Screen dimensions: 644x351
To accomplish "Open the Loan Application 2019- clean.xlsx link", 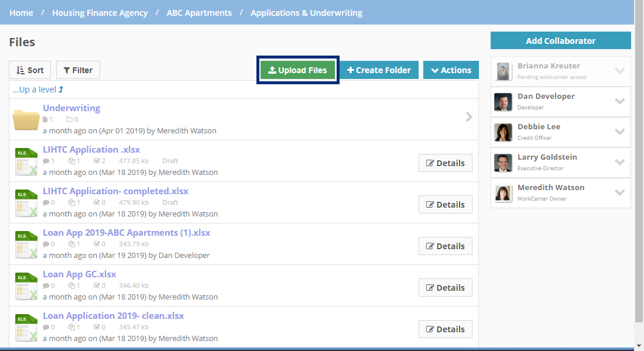I will [x=114, y=316].
